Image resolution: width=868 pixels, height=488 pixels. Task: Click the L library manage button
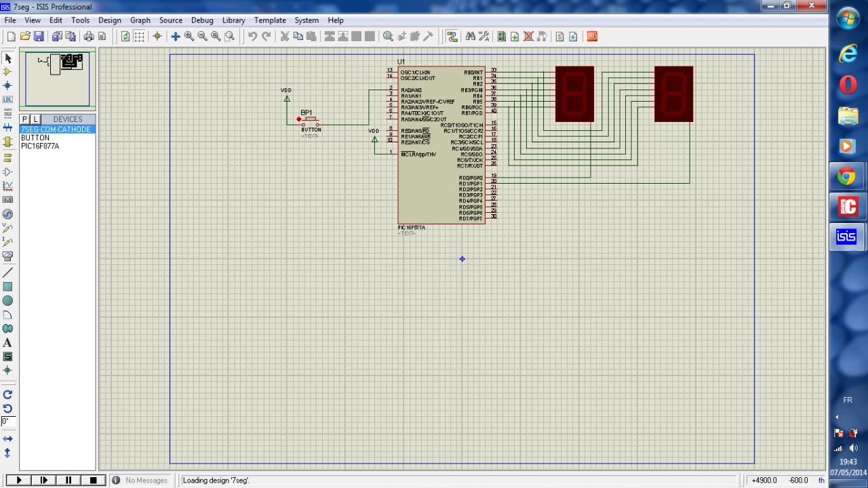36,119
